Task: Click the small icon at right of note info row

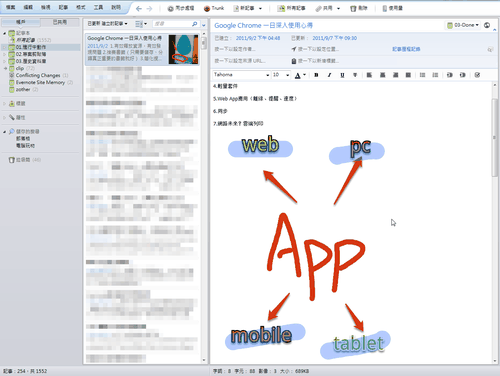Action: pos(490,49)
